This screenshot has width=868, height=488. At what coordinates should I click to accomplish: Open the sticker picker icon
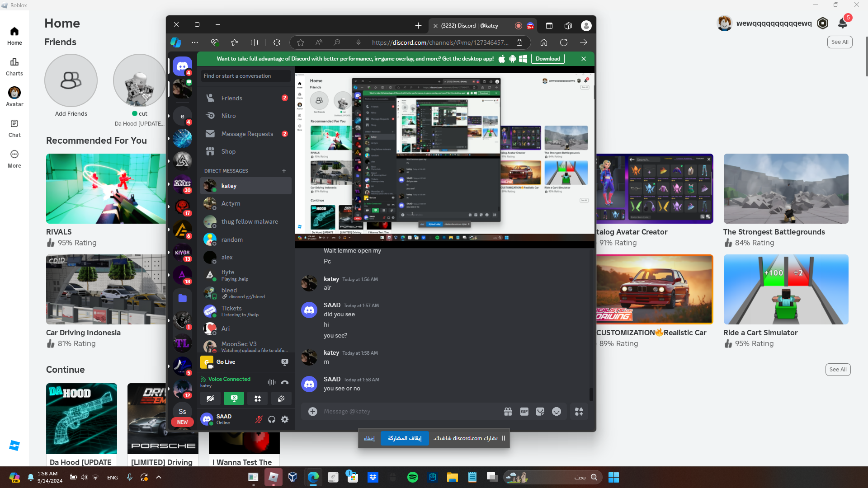[540, 412]
